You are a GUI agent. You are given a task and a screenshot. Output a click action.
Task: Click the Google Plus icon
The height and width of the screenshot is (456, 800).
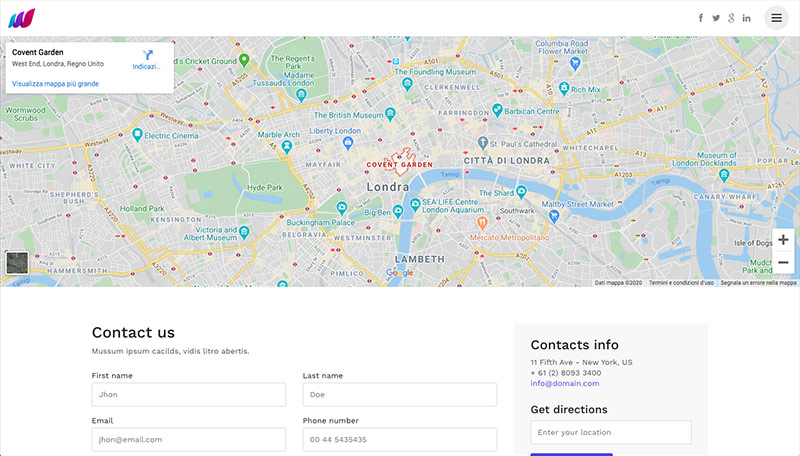pyautogui.click(x=731, y=18)
